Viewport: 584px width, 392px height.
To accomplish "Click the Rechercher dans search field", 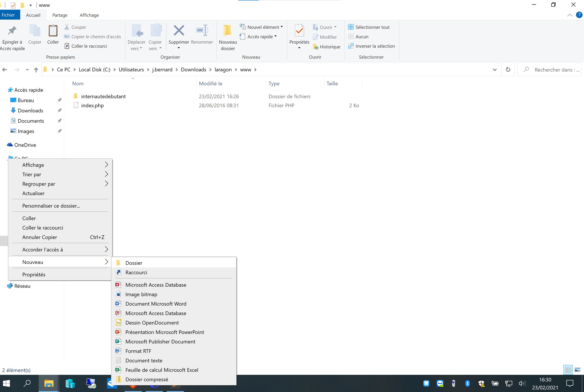I will [549, 69].
